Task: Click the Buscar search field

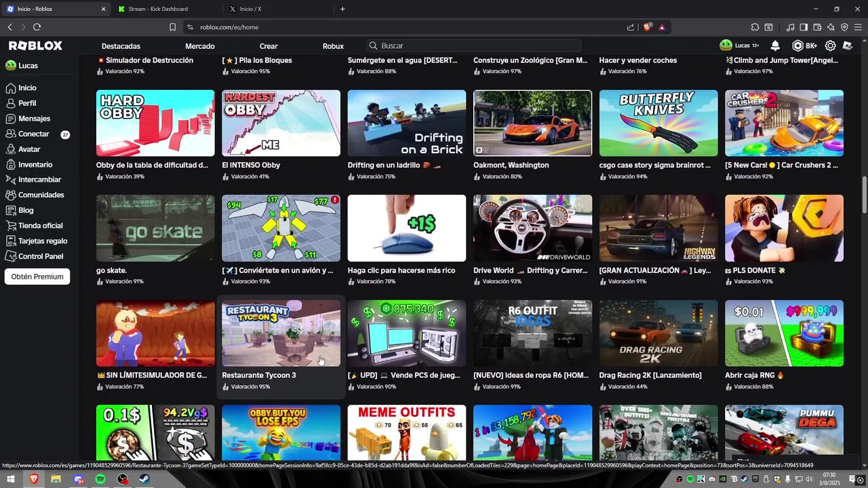Action: click(473, 45)
